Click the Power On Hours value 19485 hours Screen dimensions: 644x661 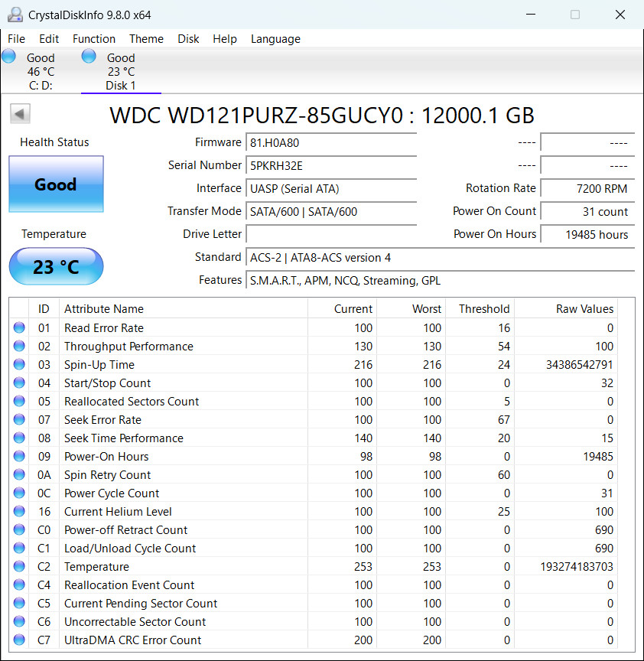[587, 234]
